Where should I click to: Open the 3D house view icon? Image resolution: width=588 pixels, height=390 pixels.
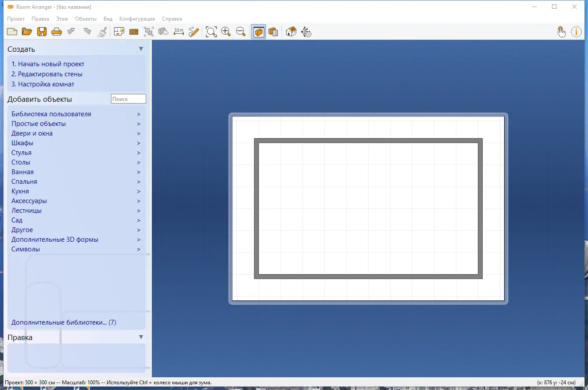pos(291,32)
